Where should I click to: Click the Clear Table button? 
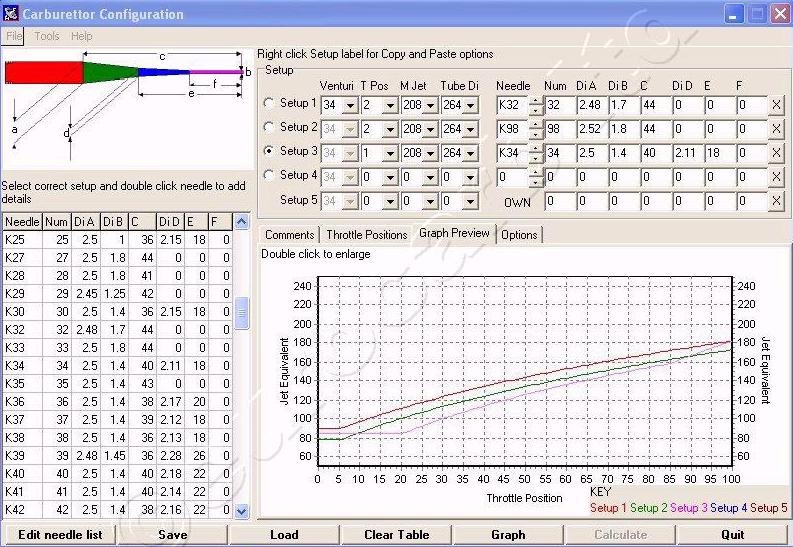tap(397, 535)
